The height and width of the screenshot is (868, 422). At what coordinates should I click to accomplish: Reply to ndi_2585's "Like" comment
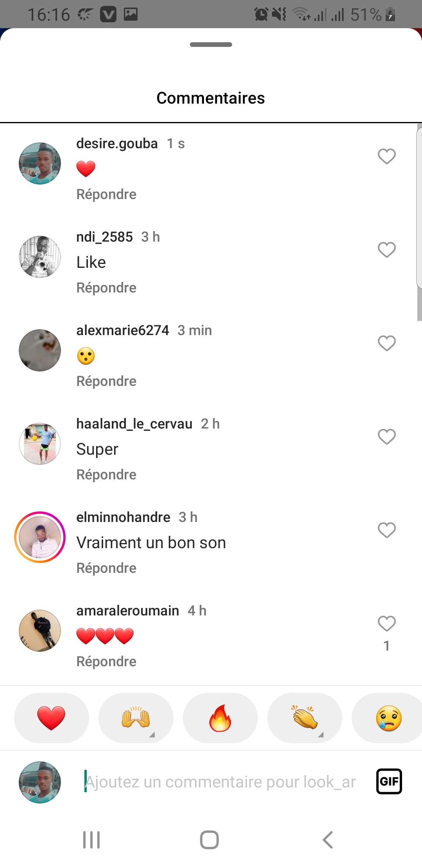(106, 288)
